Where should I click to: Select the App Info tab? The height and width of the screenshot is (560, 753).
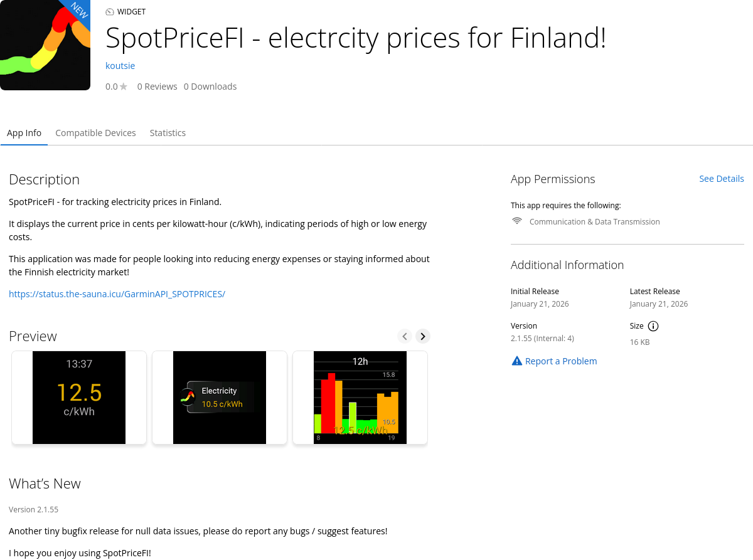(x=24, y=133)
